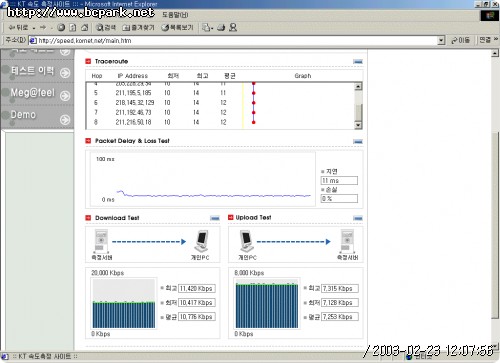Click the traceroute list scroll up arrow
Screen dimensions: 500x363
click(358, 87)
